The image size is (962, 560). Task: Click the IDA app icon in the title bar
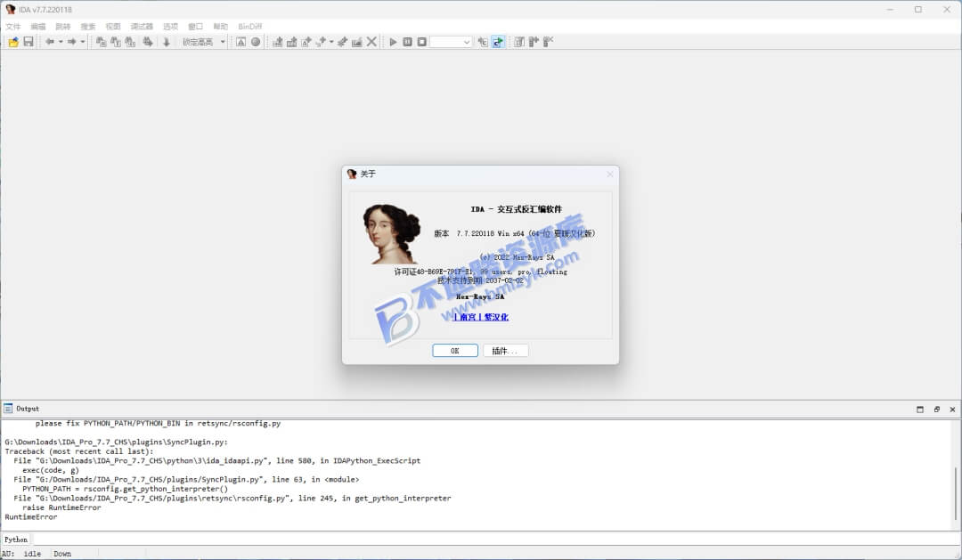coord(10,9)
